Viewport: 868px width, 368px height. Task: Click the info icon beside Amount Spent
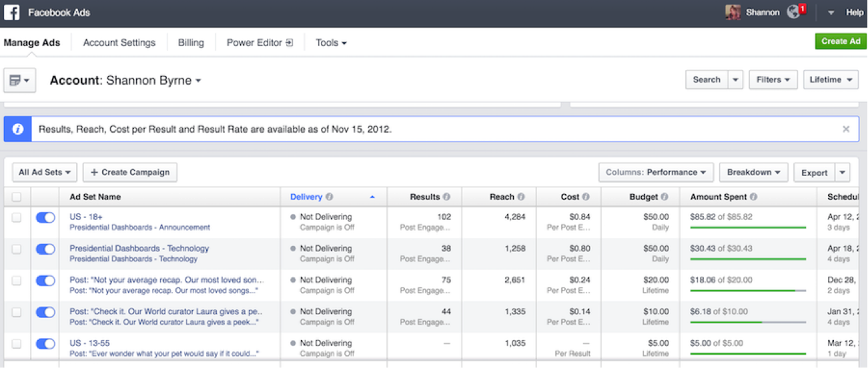click(753, 197)
